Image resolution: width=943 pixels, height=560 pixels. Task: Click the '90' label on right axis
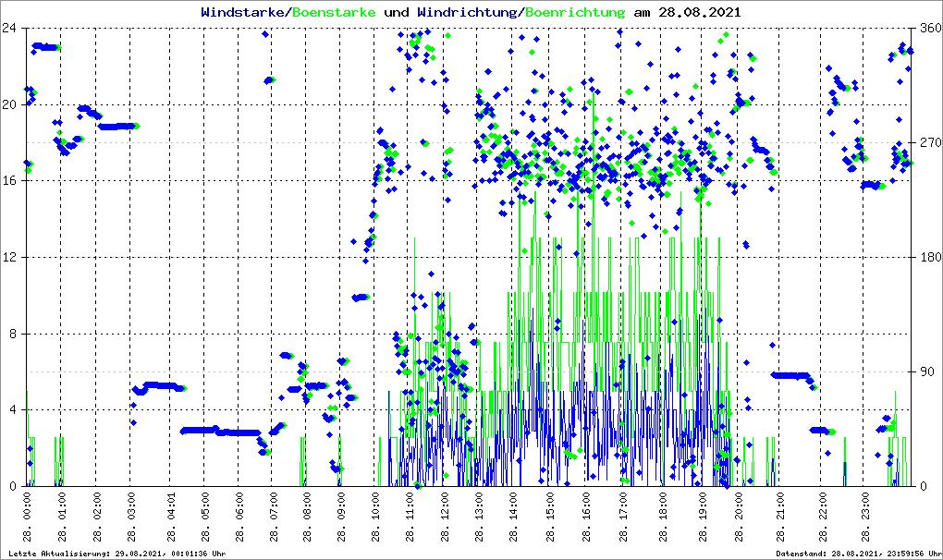(x=926, y=371)
